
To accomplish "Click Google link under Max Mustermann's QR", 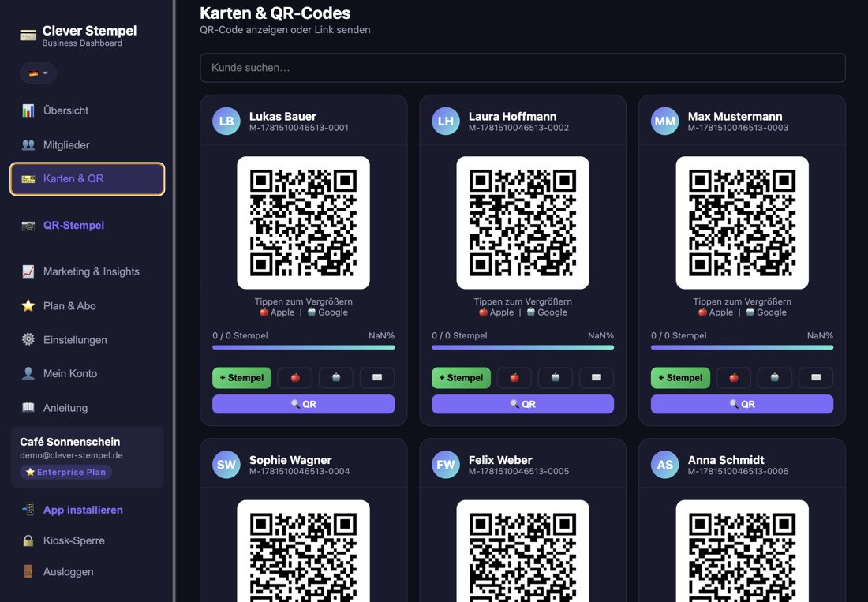I will [766, 312].
